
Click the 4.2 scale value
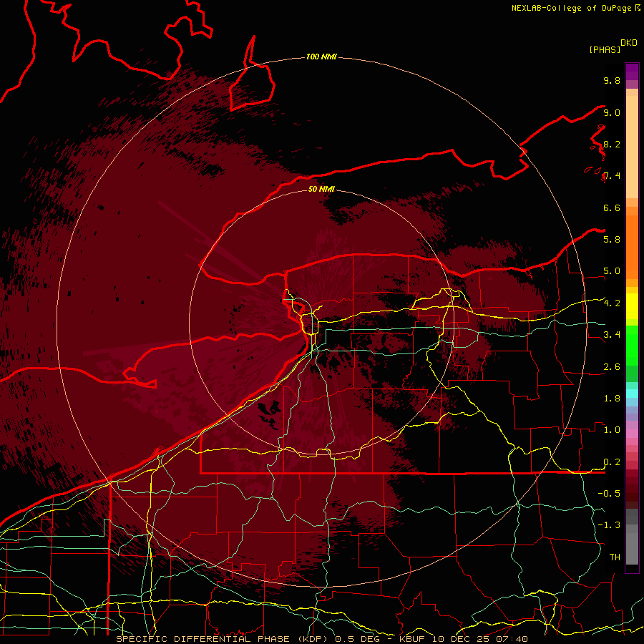(612, 303)
